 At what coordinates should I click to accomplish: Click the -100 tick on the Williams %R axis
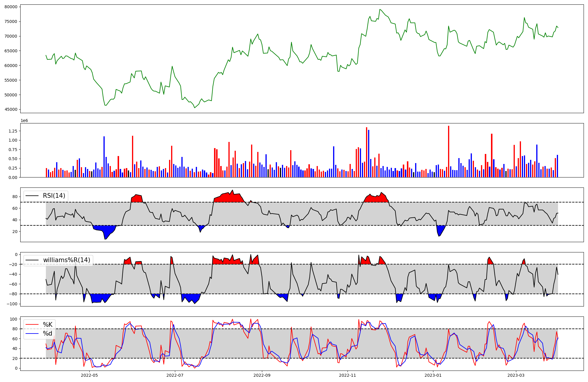click(x=12, y=304)
